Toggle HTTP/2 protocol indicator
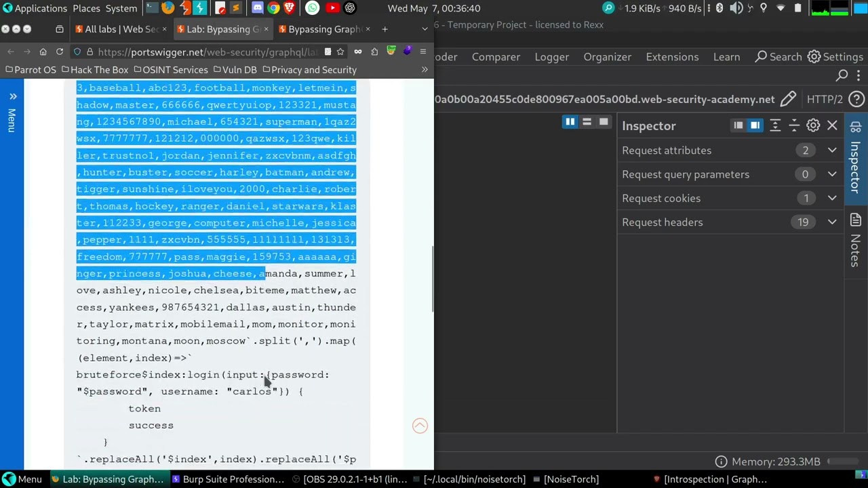This screenshot has width=868, height=488. [825, 99]
